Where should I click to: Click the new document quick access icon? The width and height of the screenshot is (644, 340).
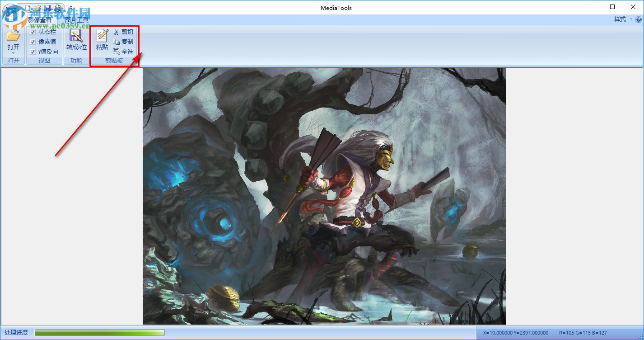[x=28, y=8]
